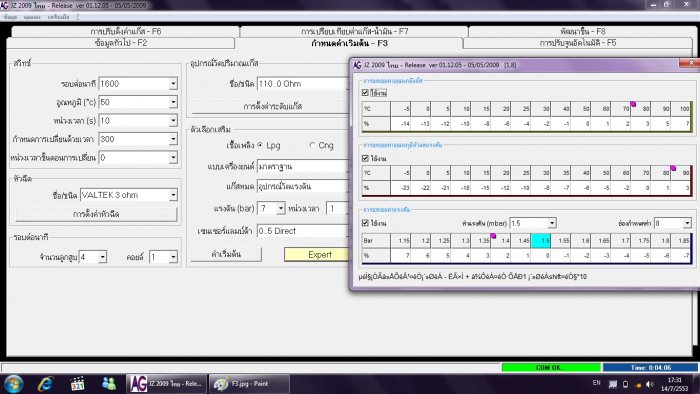
Task: Open the cylinder count dropdown showing 4
Action: [x=102, y=257]
